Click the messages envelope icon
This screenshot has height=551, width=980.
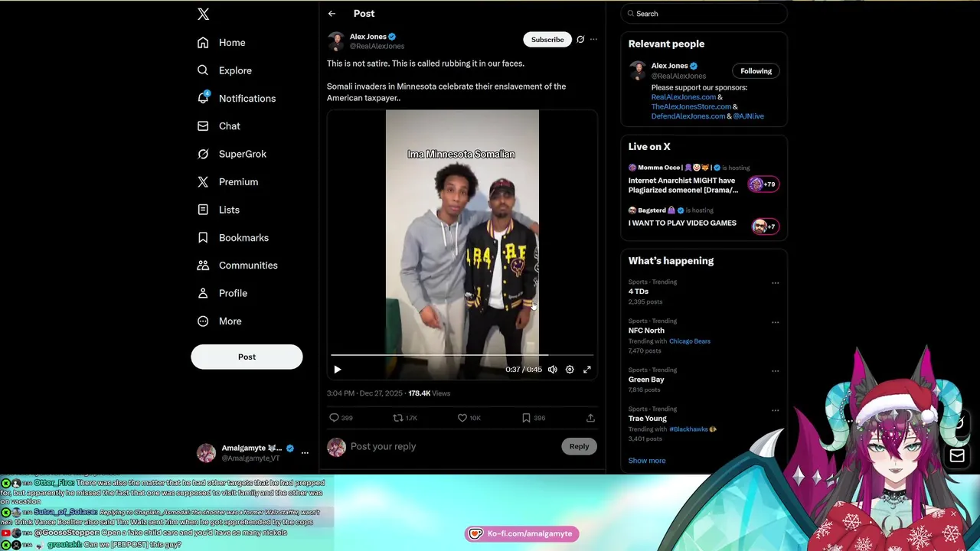pyautogui.click(x=957, y=456)
